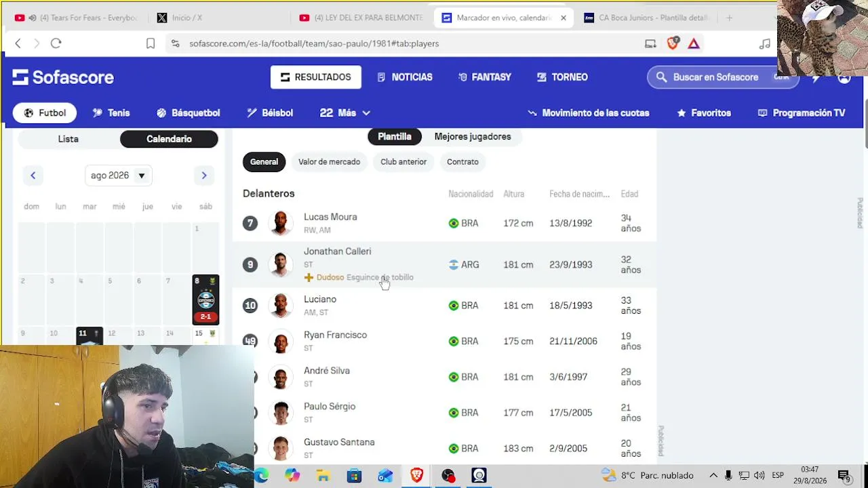Select the Básquetbol sport tab
The width and height of the screenshot is (868, 488).
189,113
